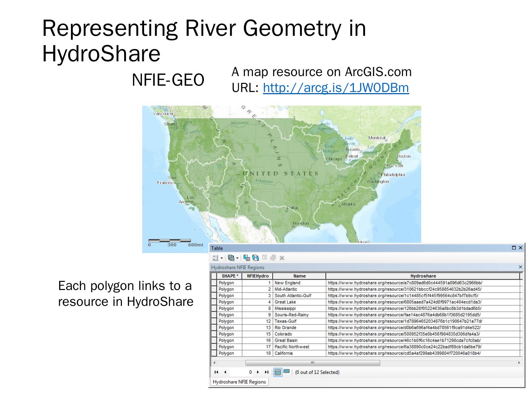Click the California Hydroshare URL cell

(x=423, y=353)
